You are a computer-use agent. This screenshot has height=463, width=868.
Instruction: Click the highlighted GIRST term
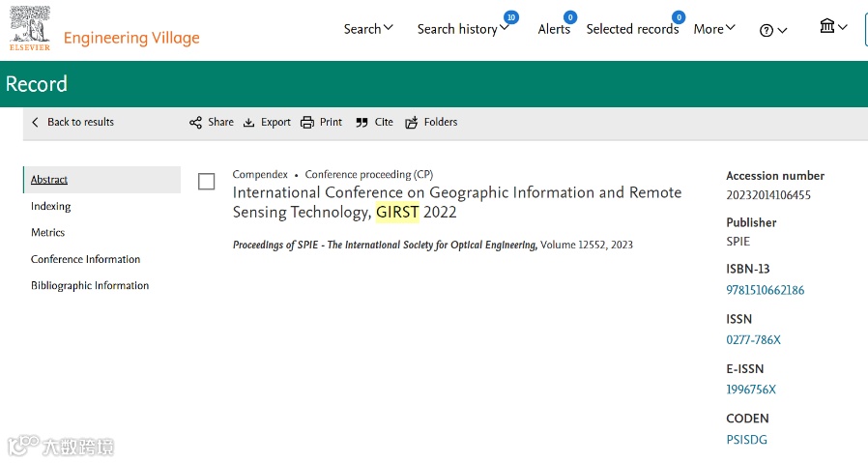[397, 212]
